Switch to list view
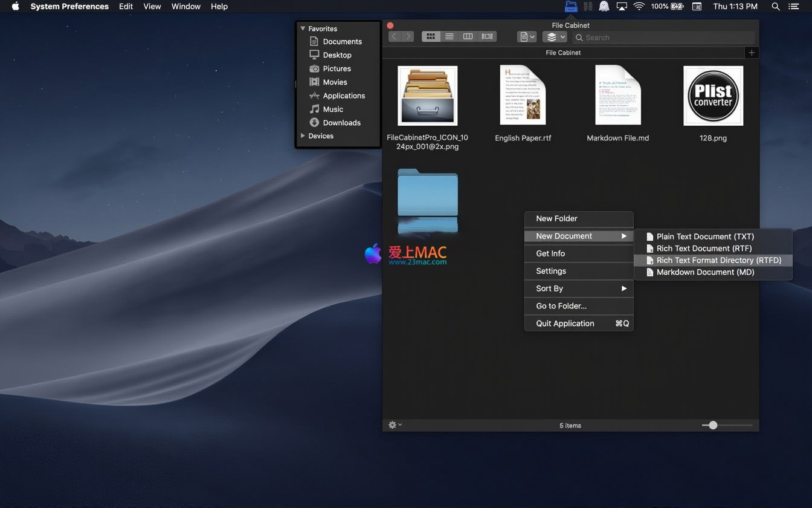812x508 pixels. [x=449, y=36]
